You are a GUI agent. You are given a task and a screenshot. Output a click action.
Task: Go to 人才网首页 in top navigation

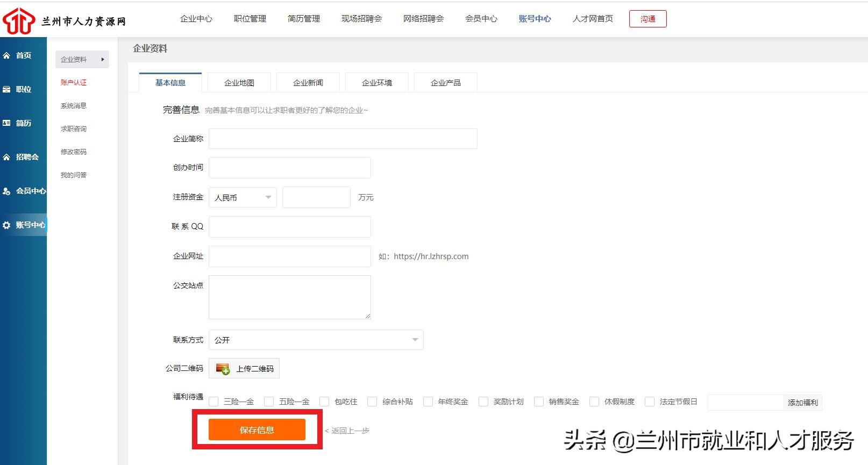tap(593, 19)
